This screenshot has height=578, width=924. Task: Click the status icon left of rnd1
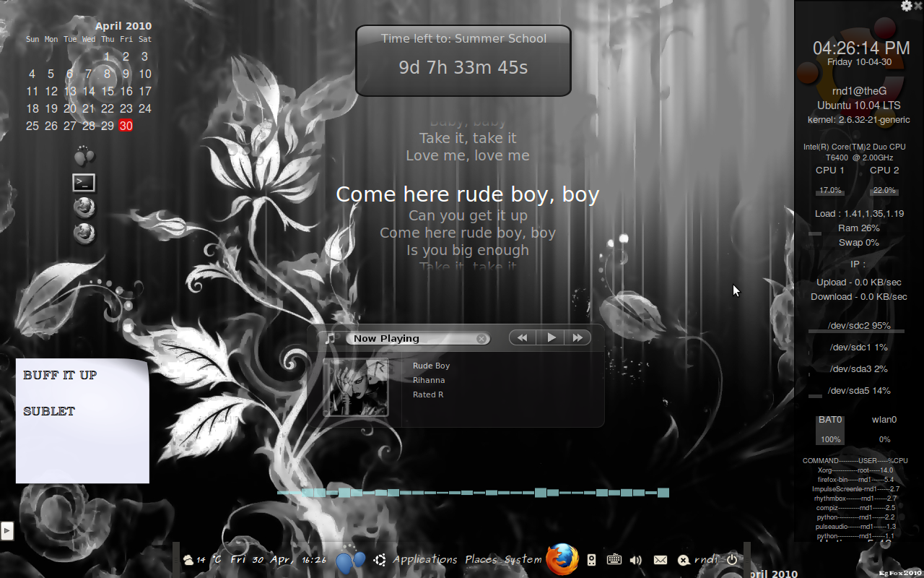pyautogui.click(x=684, y=560)
